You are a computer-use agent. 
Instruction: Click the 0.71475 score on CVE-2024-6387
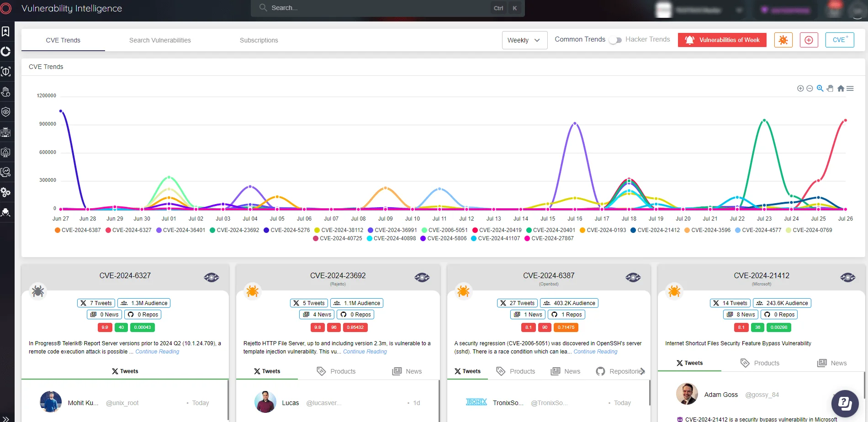(566, 327)
